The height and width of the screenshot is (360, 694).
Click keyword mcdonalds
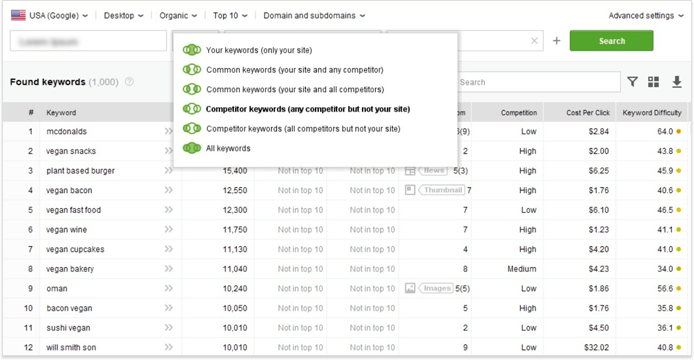point(66,132)
